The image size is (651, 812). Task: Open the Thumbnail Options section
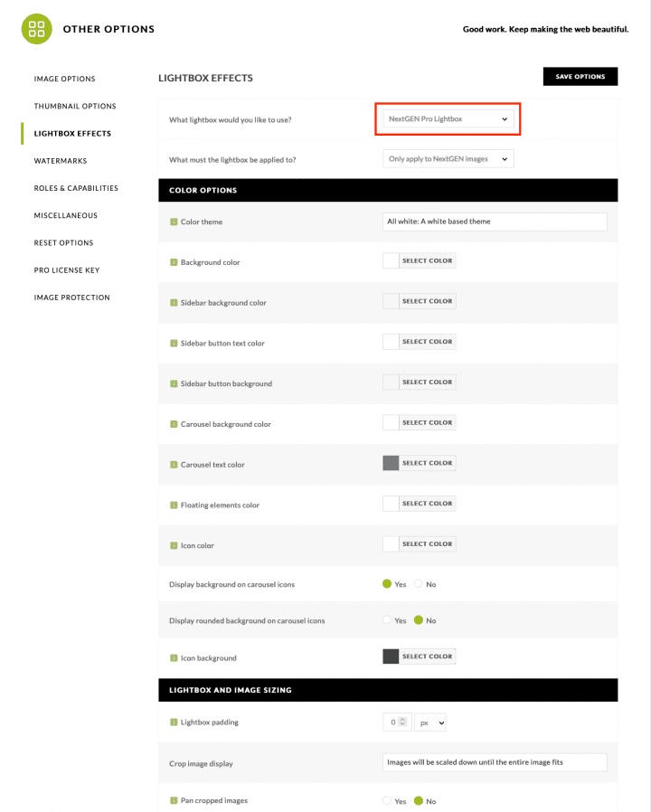pyautogui.click(x=75, y=106)
